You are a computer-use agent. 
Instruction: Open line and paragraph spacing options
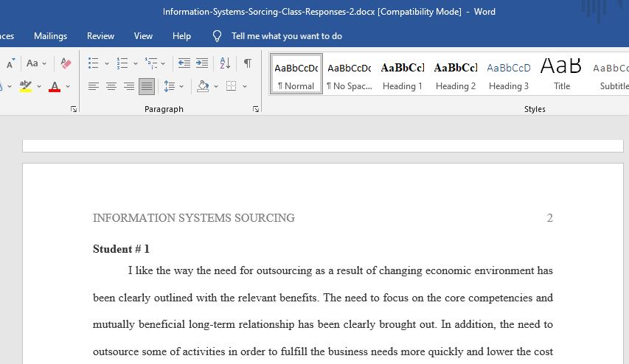170,86
